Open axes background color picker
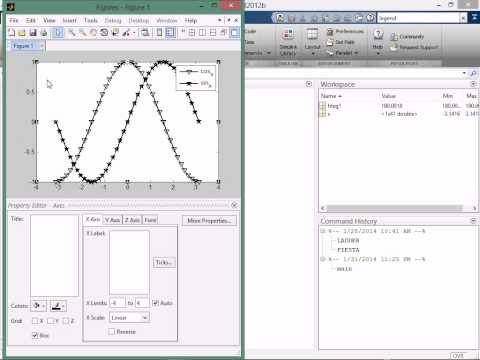Image resolution: width=480 pixels, height=360 pixels. point(38,306)
